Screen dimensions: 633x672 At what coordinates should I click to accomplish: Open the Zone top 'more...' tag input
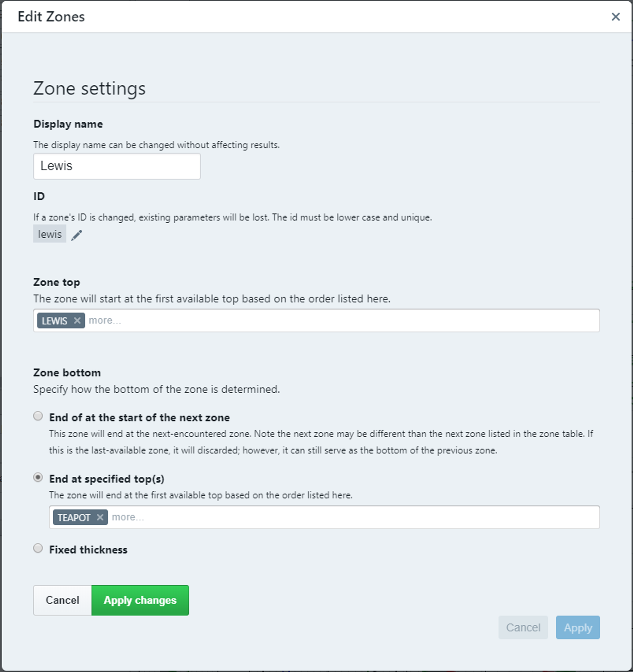tap(338, 320)
